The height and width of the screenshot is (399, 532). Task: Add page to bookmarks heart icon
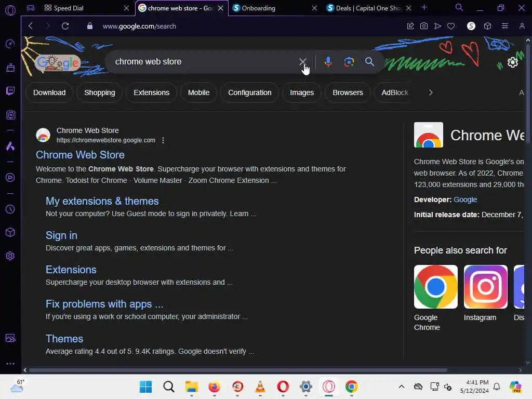[x=451, y=26]
